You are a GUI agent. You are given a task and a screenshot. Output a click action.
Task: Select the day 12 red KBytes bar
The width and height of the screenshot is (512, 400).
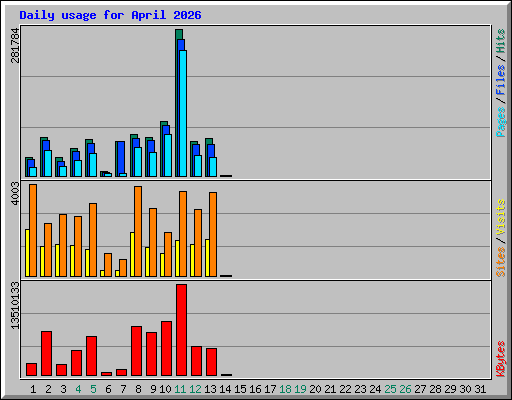point(196,361)
